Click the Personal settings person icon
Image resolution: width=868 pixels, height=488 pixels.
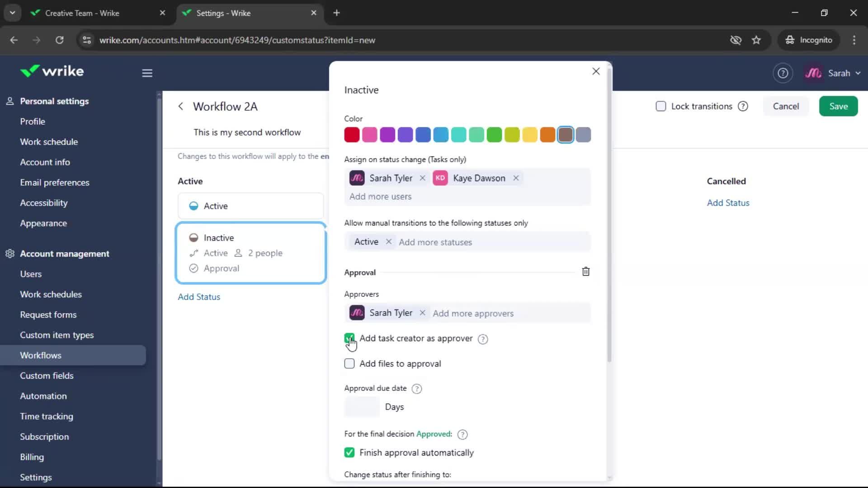click(10, 101)
